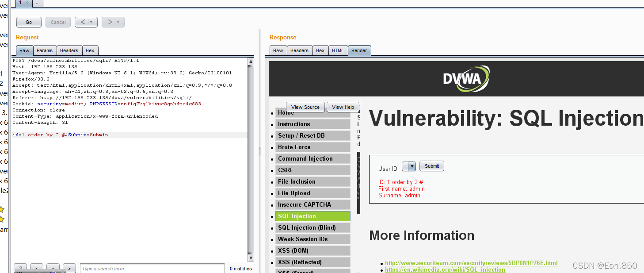This screenshot has height=273, width=644.
Task: Click the Content-Type header line
Action: click(85, 116)
